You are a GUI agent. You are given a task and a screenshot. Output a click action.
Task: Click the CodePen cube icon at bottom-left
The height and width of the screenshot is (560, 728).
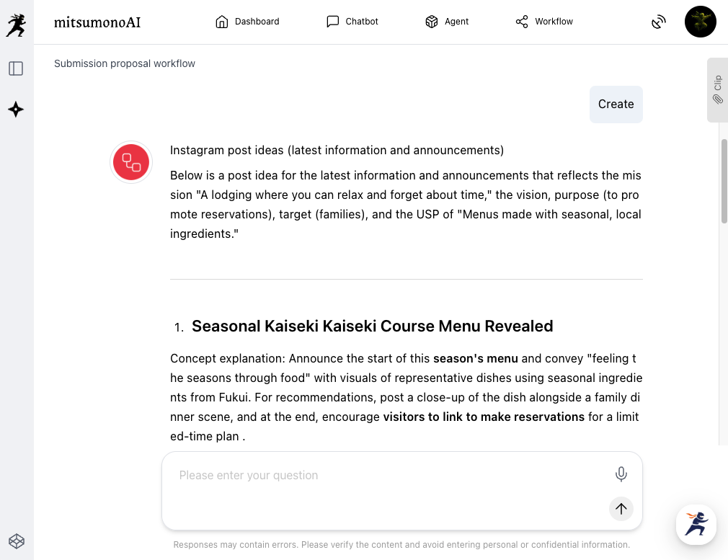click(17, 541)
